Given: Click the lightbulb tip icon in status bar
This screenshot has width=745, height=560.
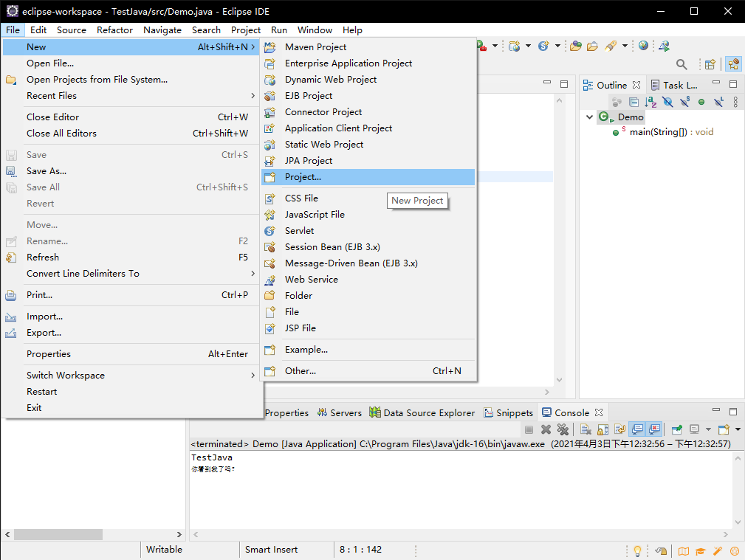Looking at the screenshot, I should (x=638, y=550).
